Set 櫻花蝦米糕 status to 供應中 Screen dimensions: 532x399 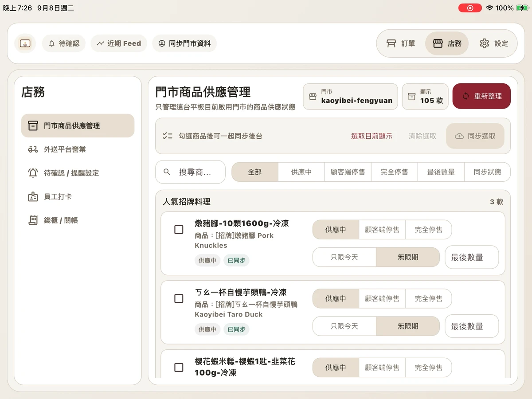click(336, 368)
